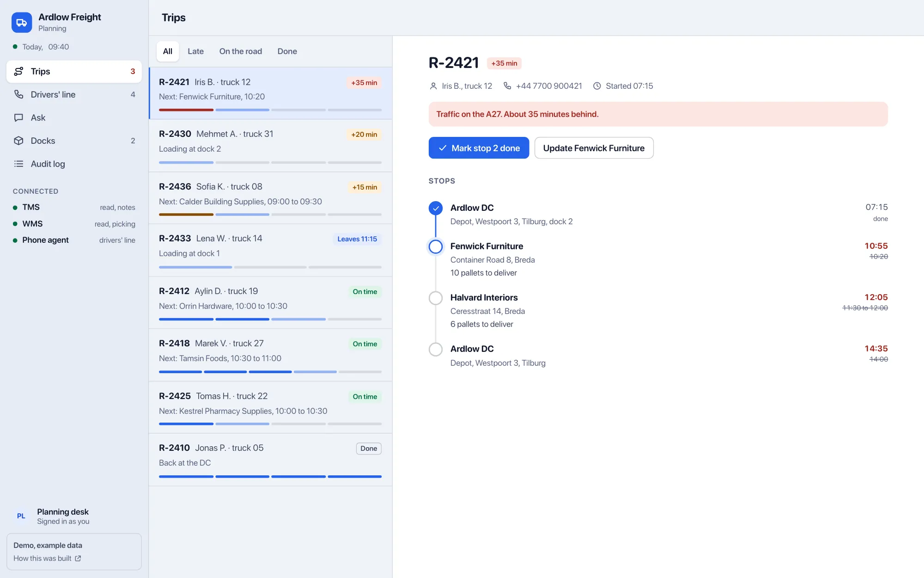924x578 pixels.
Task: Select trip R-2425 Tomas H. truck 22
Action: pos(271,407)
